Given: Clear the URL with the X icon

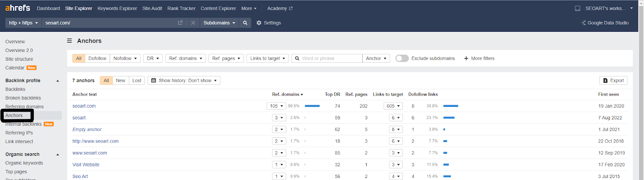Looking at the screenshot, I should click(x=193, y=23).
